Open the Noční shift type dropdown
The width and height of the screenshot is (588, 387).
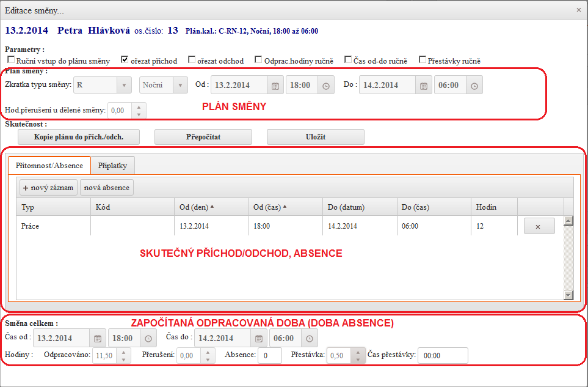point(180,86)
